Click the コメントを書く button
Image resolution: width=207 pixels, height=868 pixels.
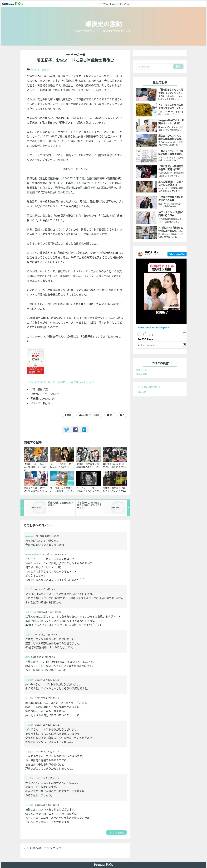pos(116,832)
